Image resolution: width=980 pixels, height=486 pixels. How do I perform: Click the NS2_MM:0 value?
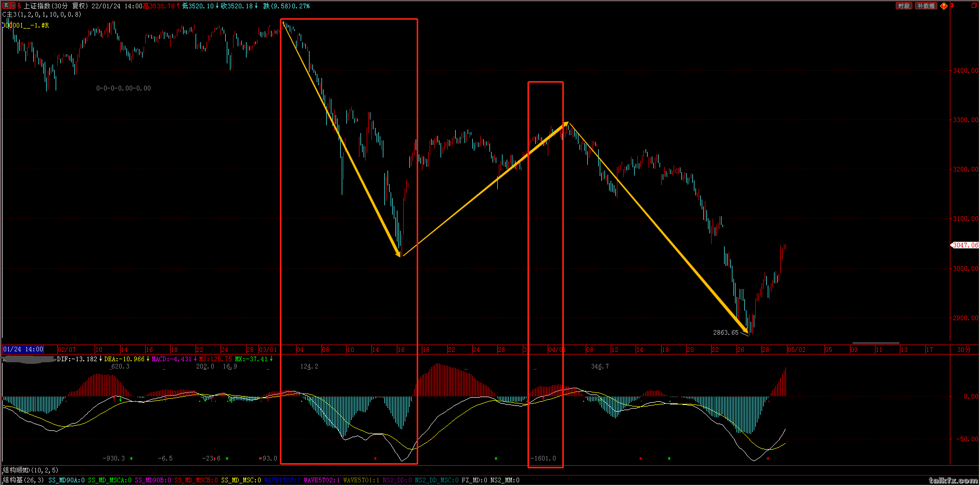click(505, 480)
